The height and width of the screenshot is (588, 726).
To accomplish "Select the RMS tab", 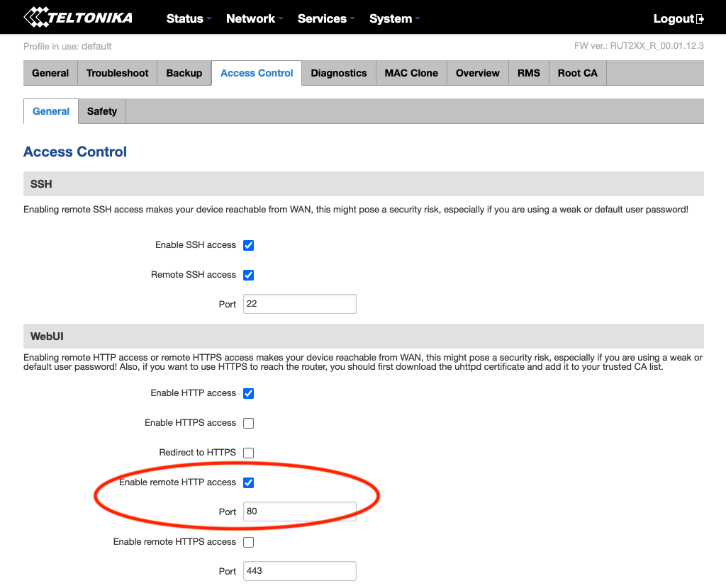I will coord(528,72).
